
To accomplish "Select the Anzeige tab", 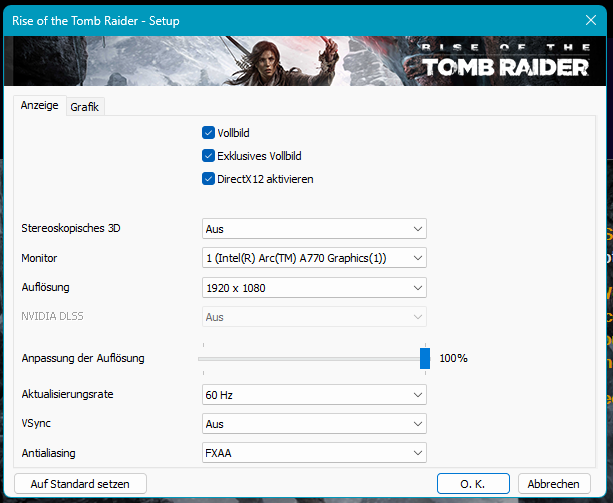I will point(39,106).
